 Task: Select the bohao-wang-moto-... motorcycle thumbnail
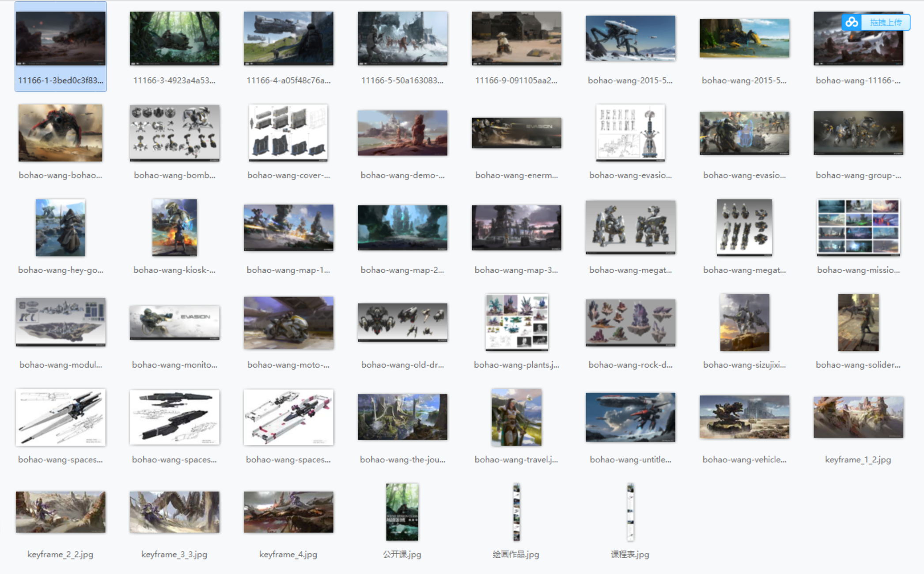(288, 323)
